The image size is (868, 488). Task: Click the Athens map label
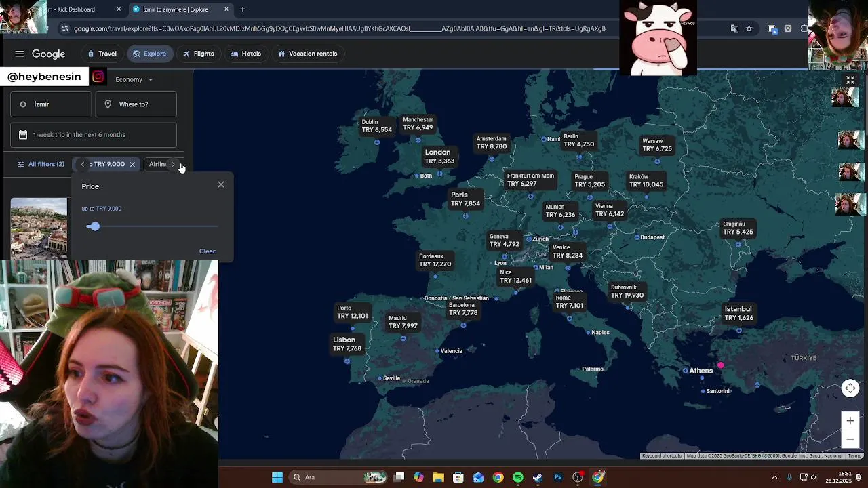[x=701, y=371]
